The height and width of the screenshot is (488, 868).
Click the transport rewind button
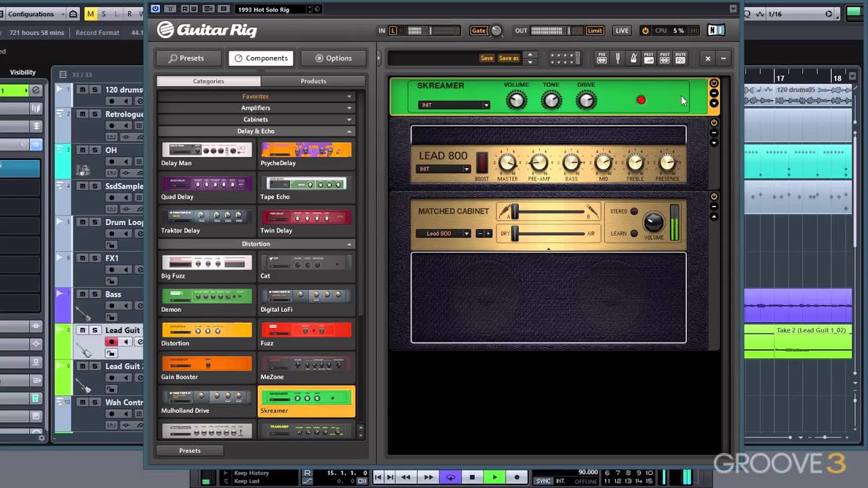coord(406,477)
